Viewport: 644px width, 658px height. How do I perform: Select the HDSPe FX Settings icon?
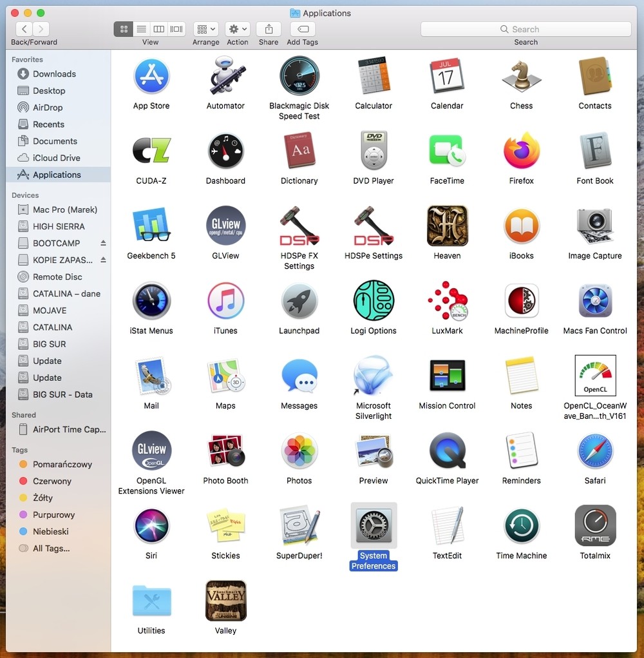pos(299,226)
